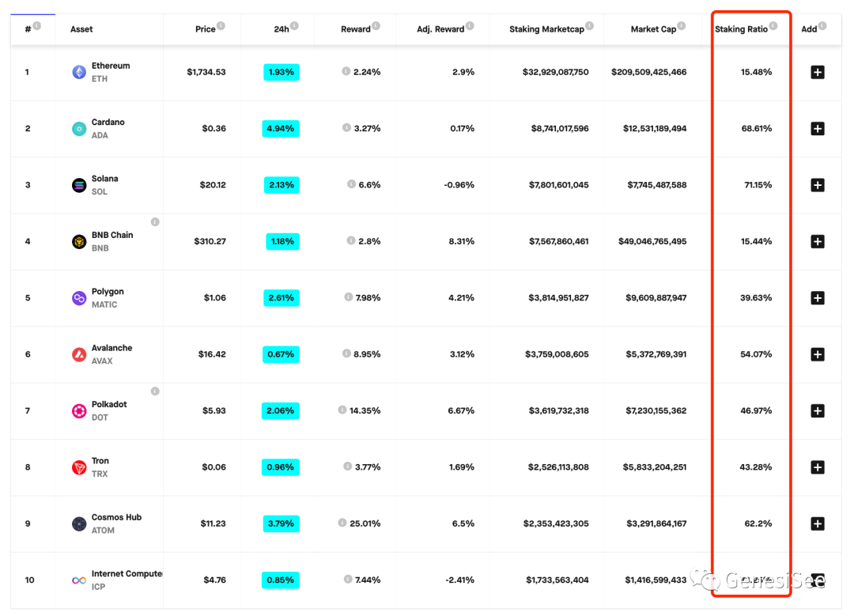This screenshot has width=854, height=616.
Task: Open the BNB Chain asset name link
Action: [112, 236]
